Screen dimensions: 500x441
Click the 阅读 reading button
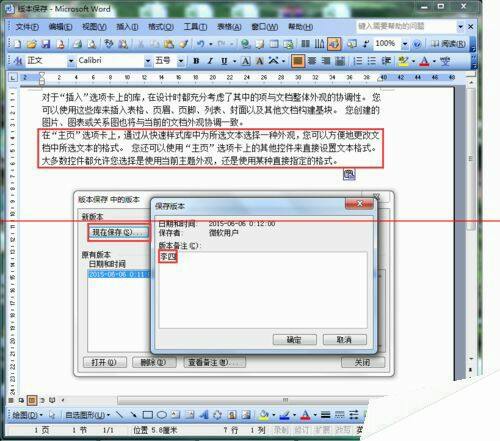448,44
